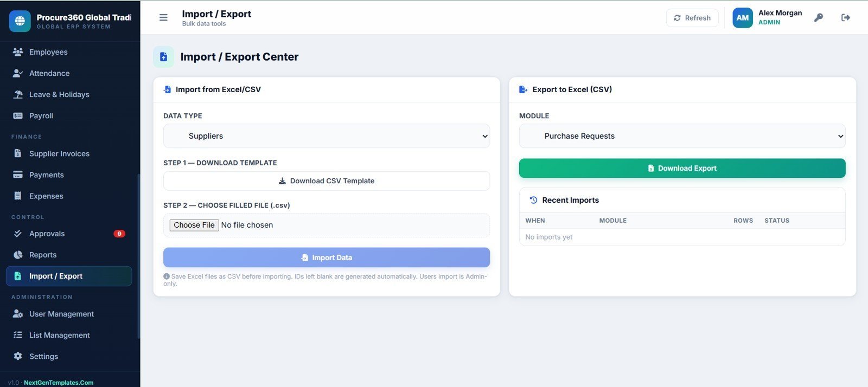Open the Data Type Suppliers dropdown
This screenshot has height=387, width=868.
click(327, 136)
